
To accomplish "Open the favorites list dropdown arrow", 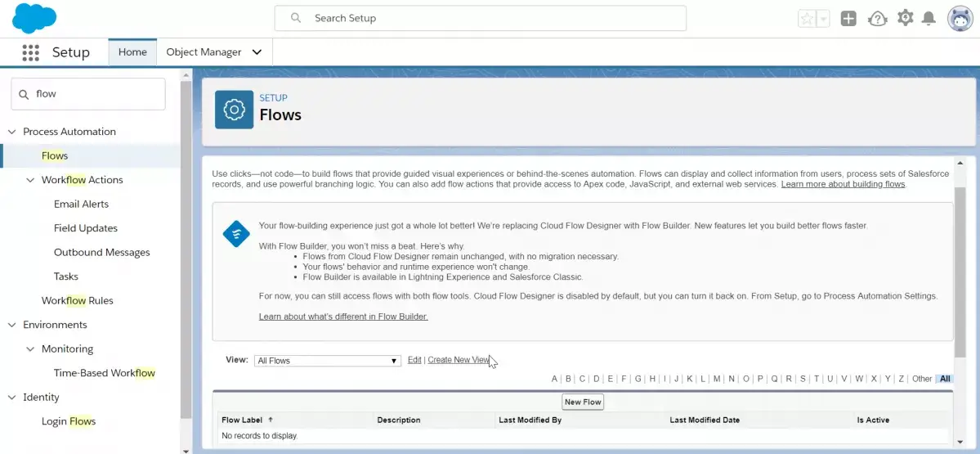I will pyautogui.click(x=823, y=19).
